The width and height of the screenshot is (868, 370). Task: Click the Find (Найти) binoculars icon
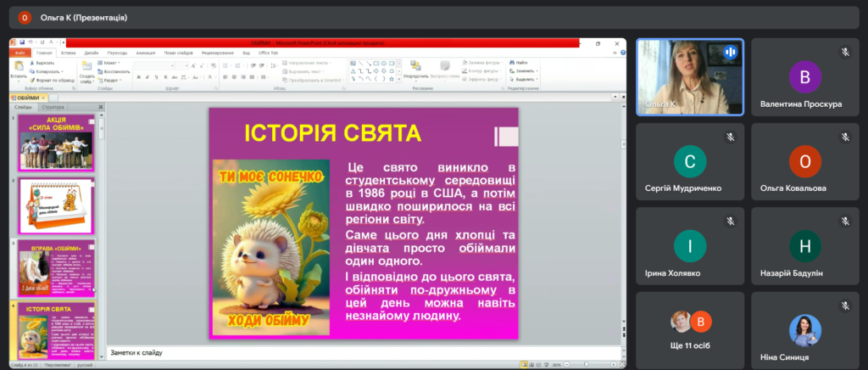pos(513,63)
